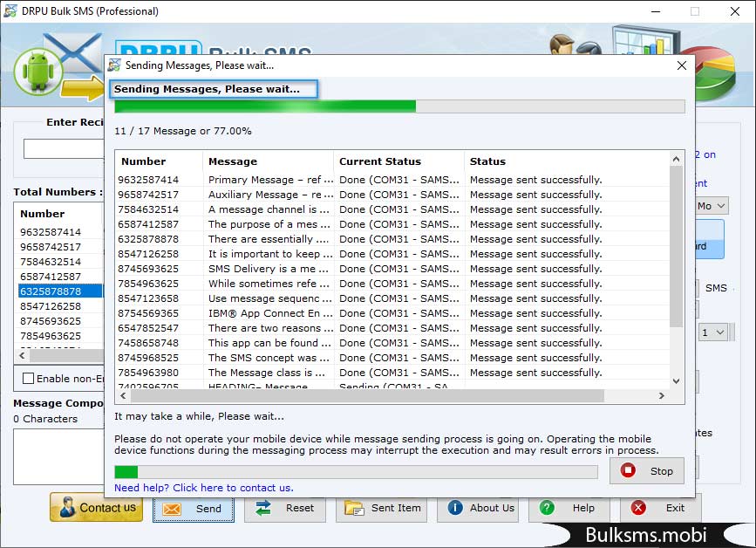Click the Help button label
Image resolution: width=756 pixels, height=548 pixels.
[x=582, y=508]
